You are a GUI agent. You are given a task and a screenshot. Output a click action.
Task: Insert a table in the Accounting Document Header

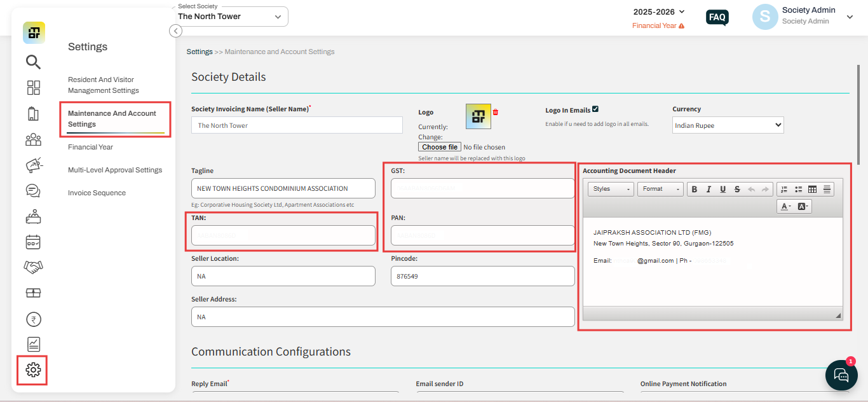click(812, 190)
